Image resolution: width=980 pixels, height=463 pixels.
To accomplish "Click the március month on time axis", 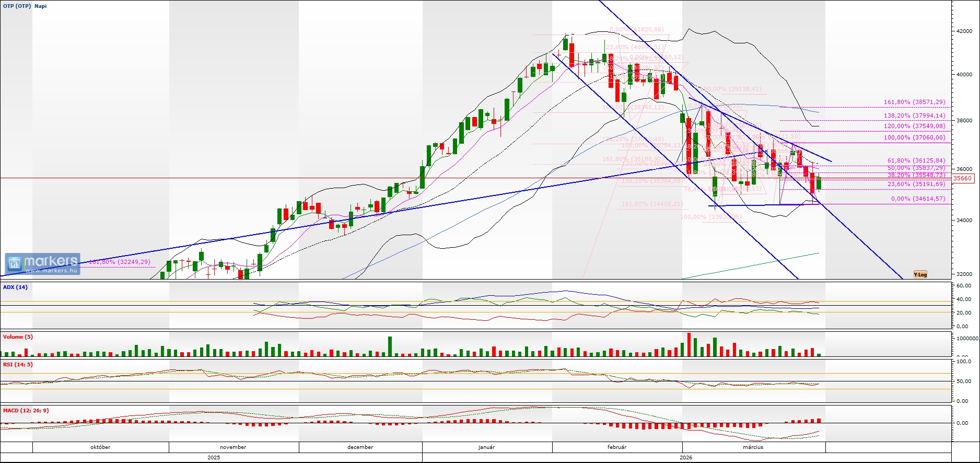I will pos(753,447).
